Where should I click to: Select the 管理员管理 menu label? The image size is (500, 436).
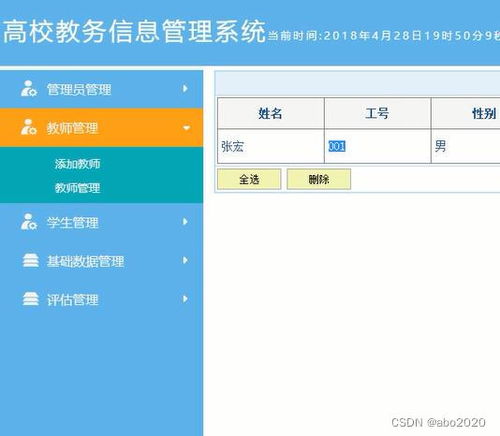[x=79, y=89]
